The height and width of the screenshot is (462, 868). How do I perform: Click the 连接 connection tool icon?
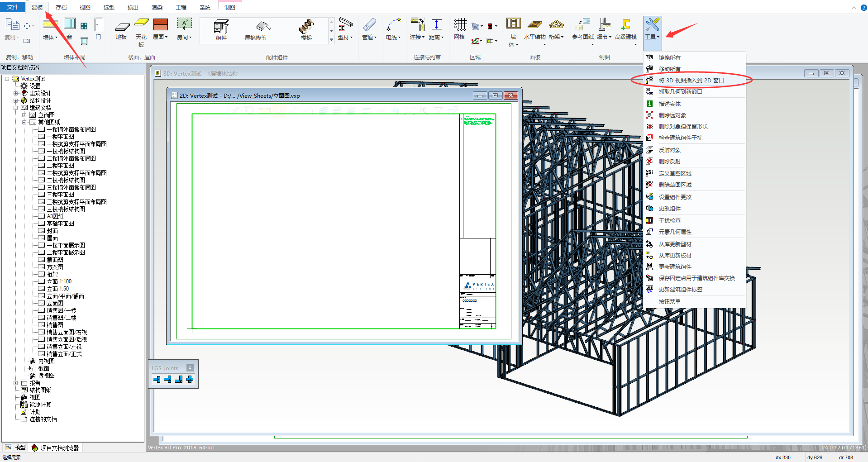(417, 24)
